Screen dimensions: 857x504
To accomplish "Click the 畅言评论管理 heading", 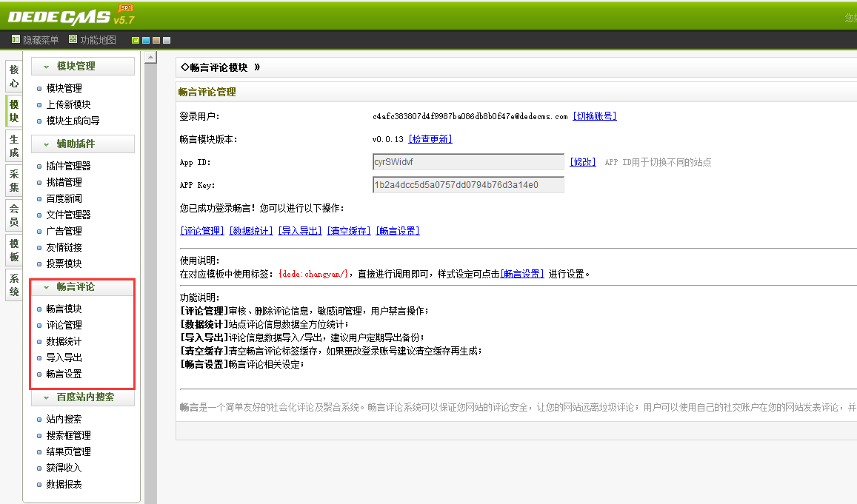I will point(207,92).
